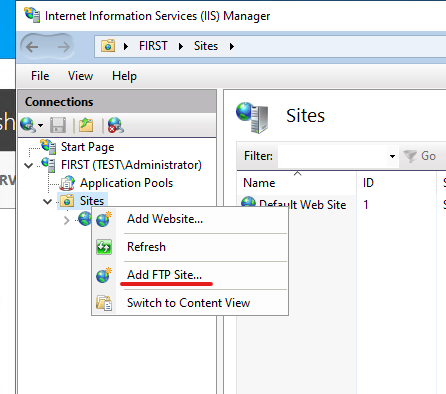This screenshot has width=446, height=394.
Task: Click the Application Pools icon
Action: click(x=67, y=183)
